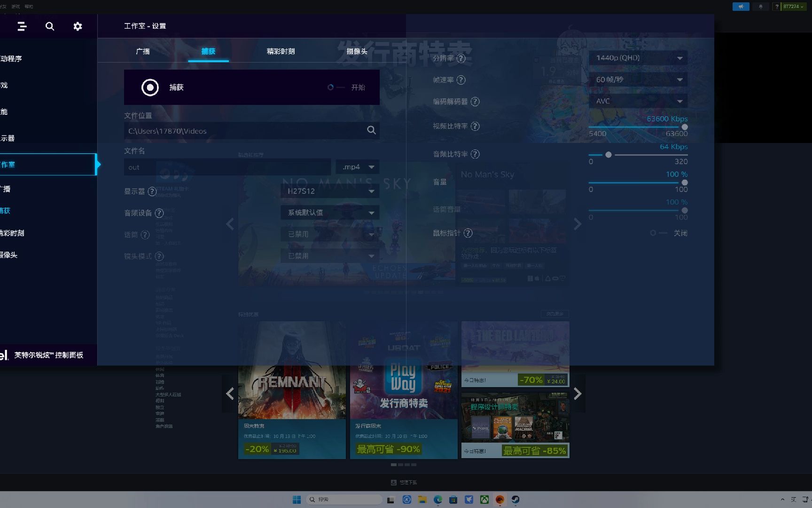
Task: Switch to the 捕获 tab
Action: (x=208, y=51)
